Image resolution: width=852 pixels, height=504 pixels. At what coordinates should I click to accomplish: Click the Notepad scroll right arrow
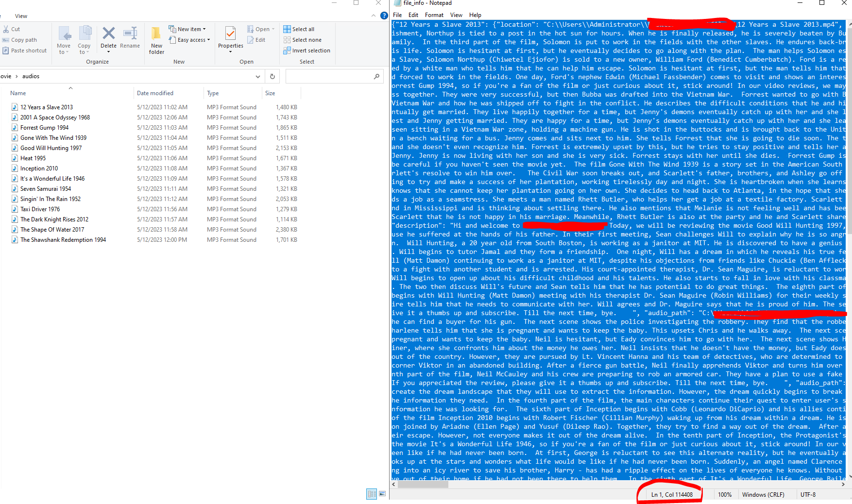click(843, 484)
